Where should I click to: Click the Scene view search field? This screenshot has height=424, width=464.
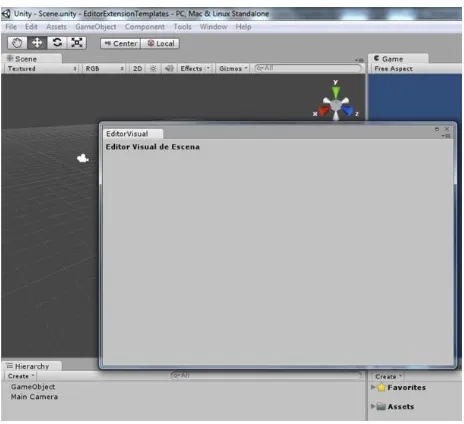click(308, 68)
